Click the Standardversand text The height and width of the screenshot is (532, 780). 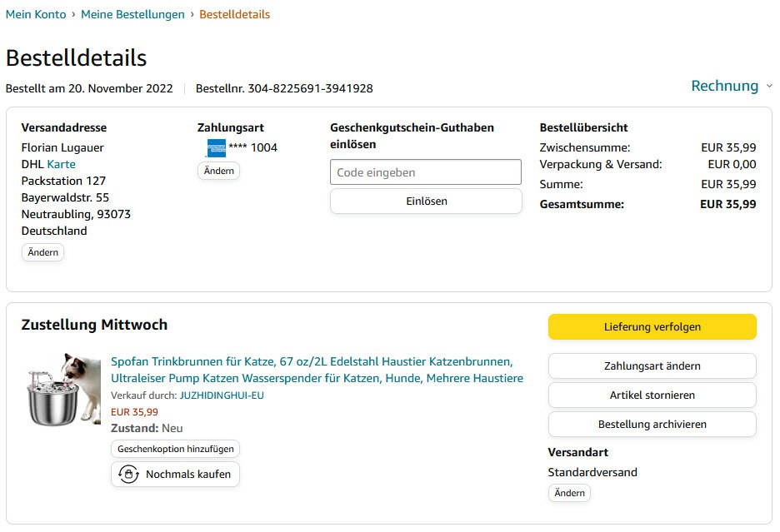[x=592, y=472]
